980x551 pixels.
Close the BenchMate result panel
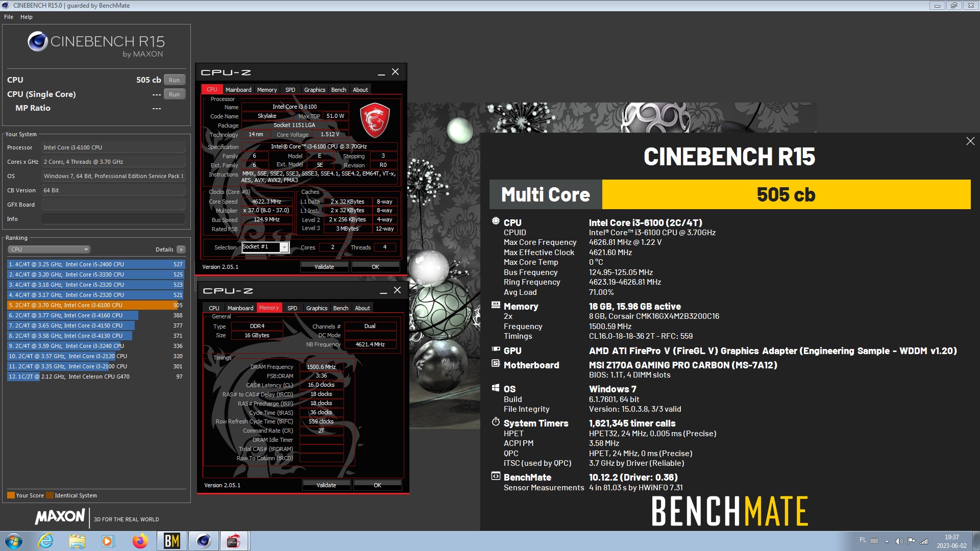970,141
